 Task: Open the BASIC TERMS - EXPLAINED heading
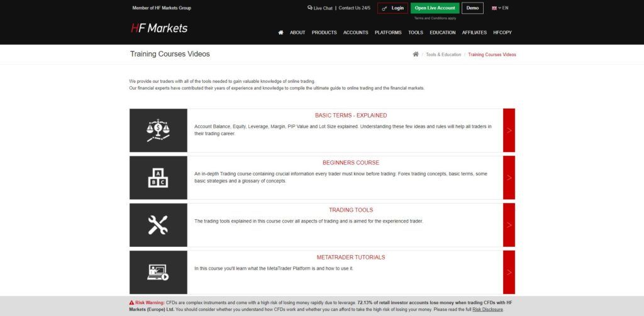click(x=351, y=116)
